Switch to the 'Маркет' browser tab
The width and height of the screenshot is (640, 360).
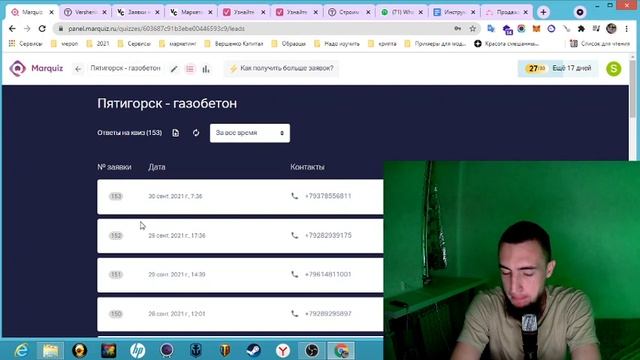click(191, 12)
